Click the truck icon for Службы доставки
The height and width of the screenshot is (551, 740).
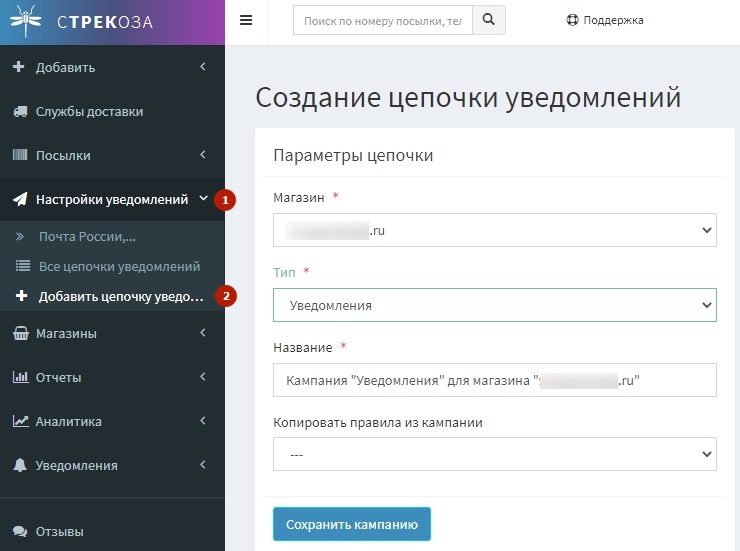point(19,112)
